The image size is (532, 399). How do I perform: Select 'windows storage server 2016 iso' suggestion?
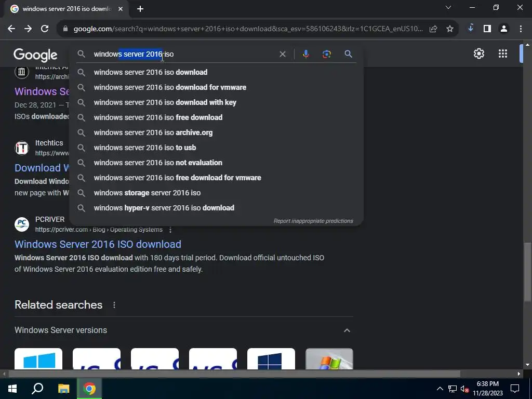pos(216,193)
